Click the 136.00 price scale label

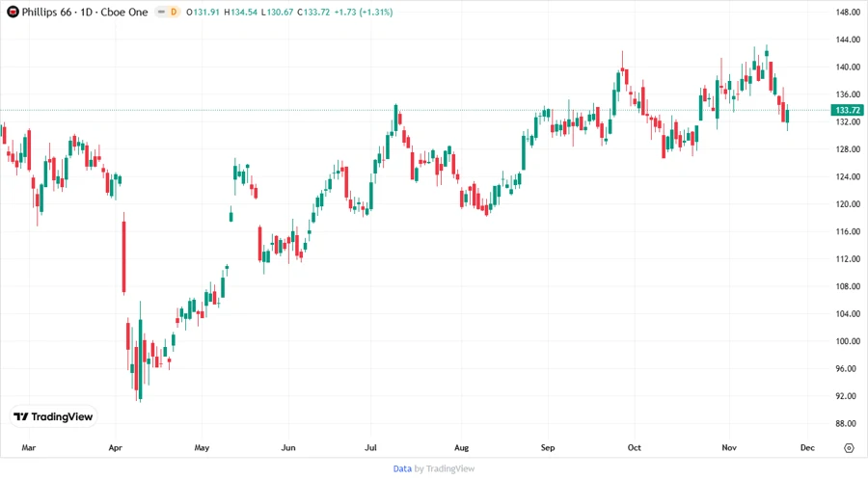[x=848, y=94]
